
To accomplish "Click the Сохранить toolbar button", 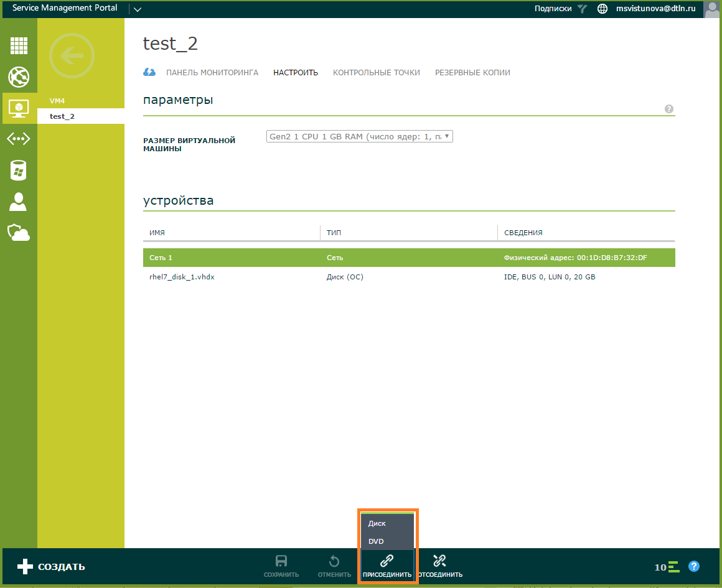I will point(281,566).
